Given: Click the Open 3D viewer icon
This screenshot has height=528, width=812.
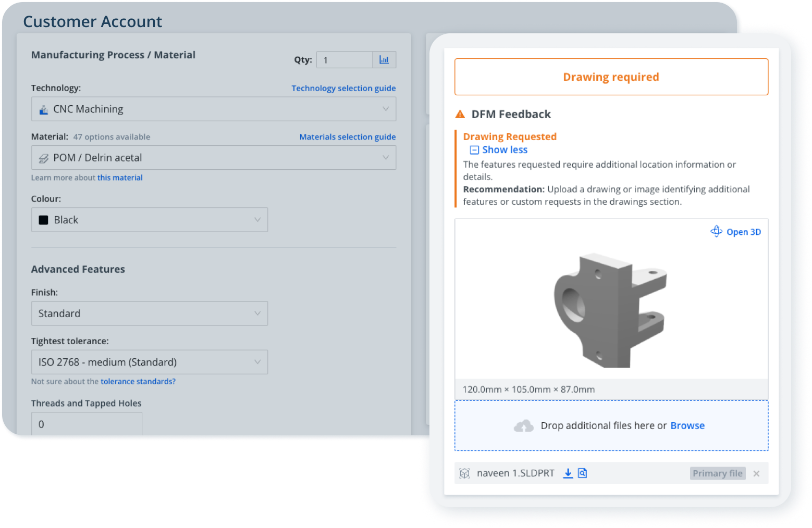Looking at the screenshot, I should pos(717,231).
